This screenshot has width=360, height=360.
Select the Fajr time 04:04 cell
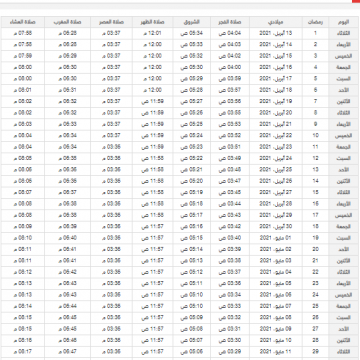tap(230, 33)
